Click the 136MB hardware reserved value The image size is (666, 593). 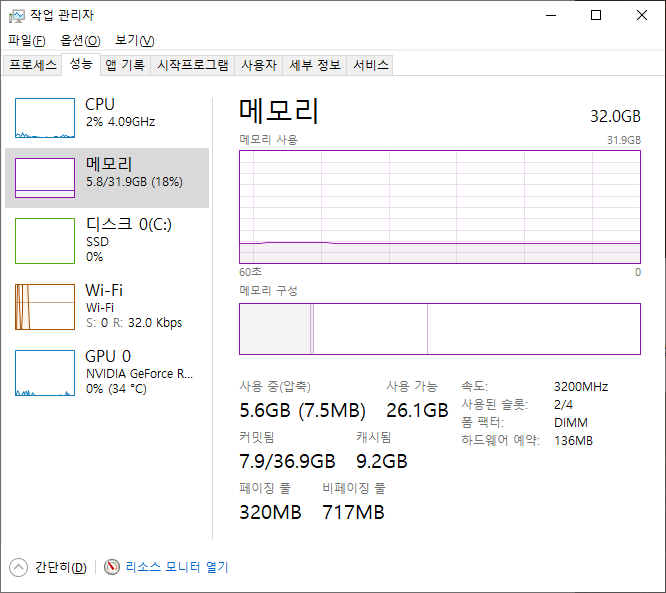coord(573,441)
